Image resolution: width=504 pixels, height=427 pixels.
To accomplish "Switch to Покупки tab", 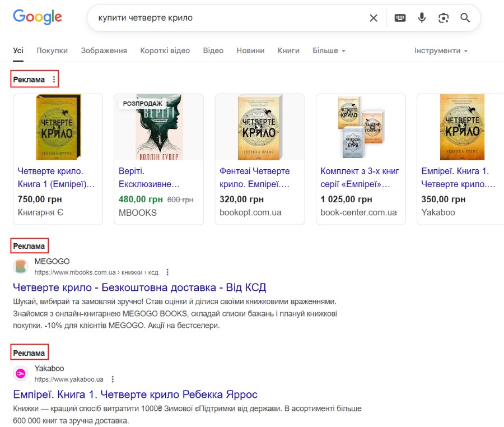I will click(x=52, y=50).
